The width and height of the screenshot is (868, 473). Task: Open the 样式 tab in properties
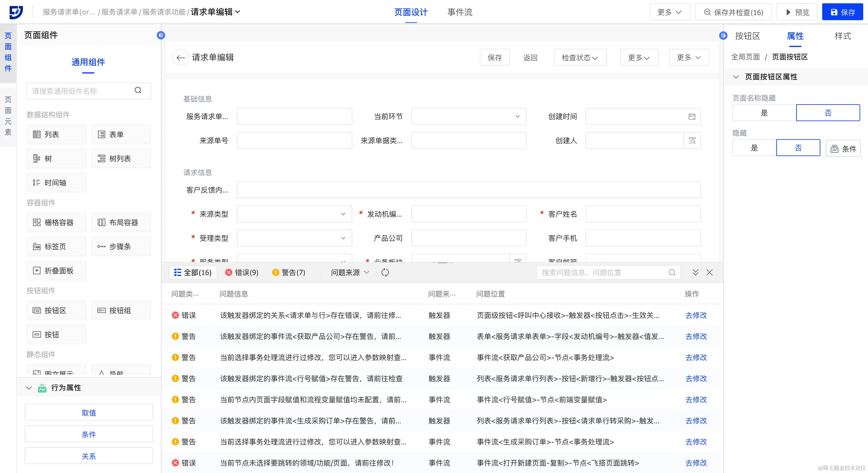842,36
